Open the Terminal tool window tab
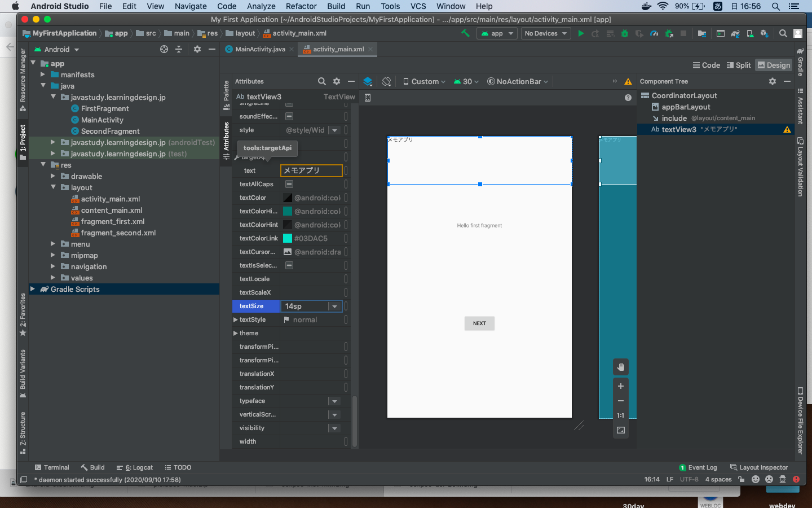Viewport: 812px width, 508px height. (51, 467)
